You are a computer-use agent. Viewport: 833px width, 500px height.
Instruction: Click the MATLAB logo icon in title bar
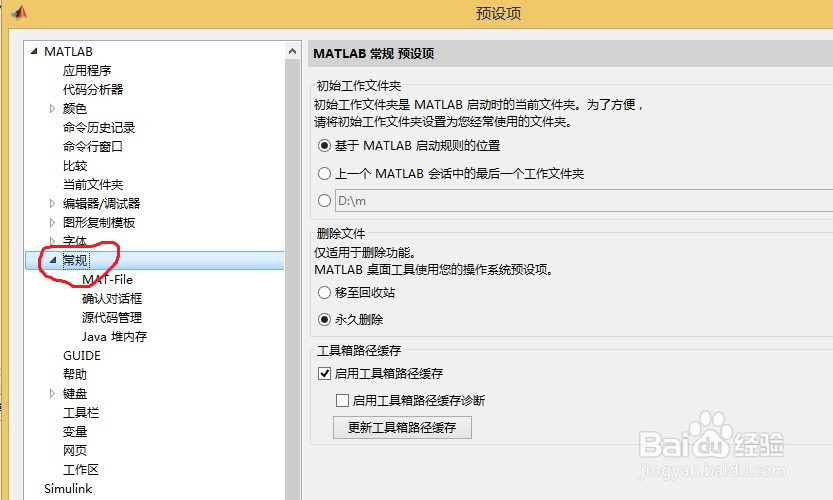pos(19,12)
